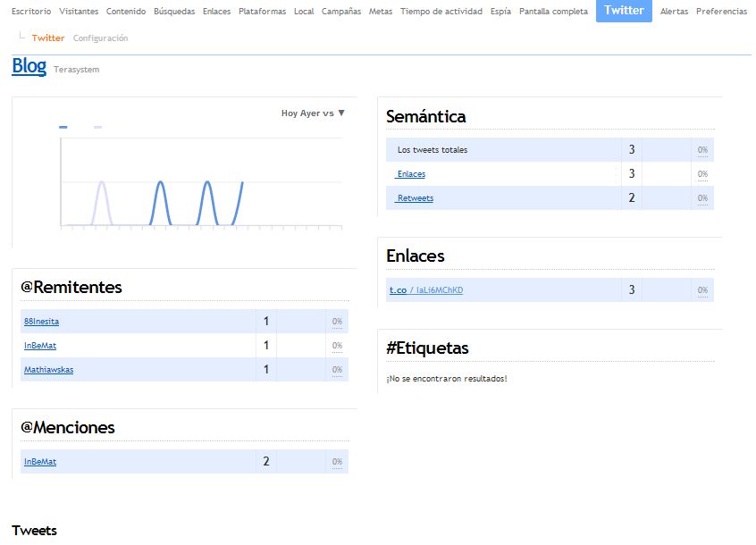Screen dimensions: 756x545
Task: Open the Mathiawskas sender profile
Action: [x=46, y=369]
